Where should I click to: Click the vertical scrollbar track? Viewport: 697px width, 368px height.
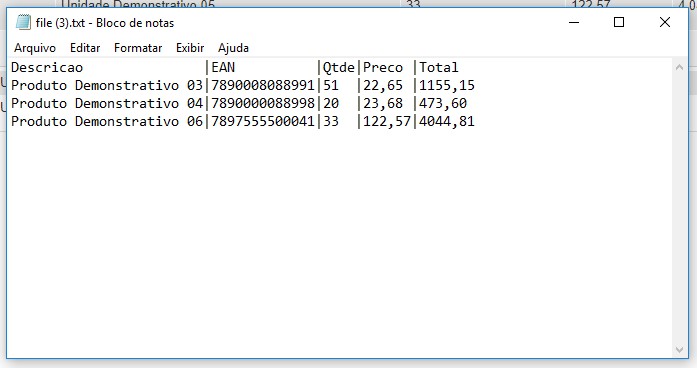click(679, 209)
